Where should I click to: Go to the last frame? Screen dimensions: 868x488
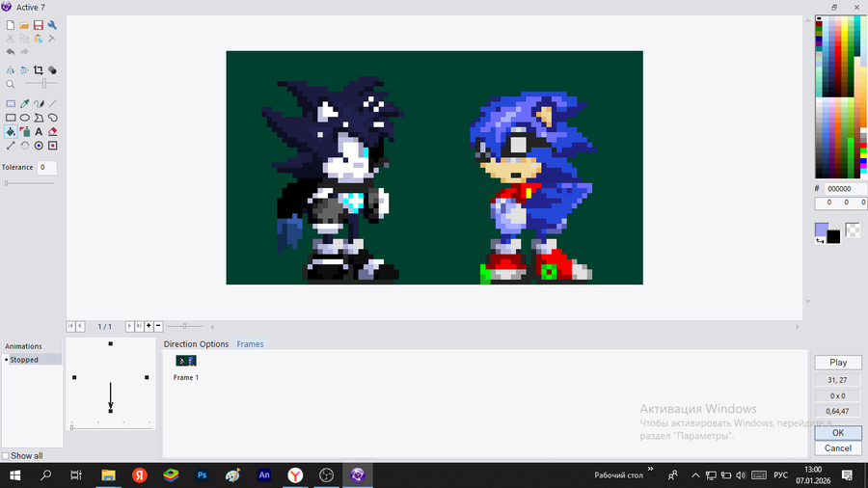click(139, 326)
